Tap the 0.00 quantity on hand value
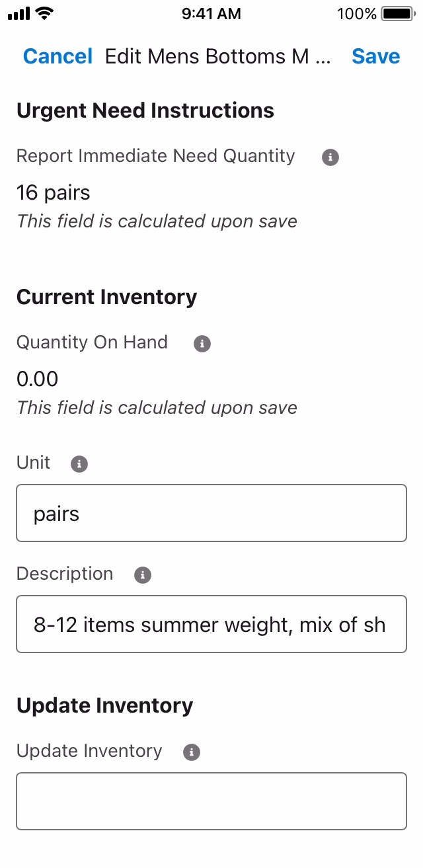 [38, 379]
